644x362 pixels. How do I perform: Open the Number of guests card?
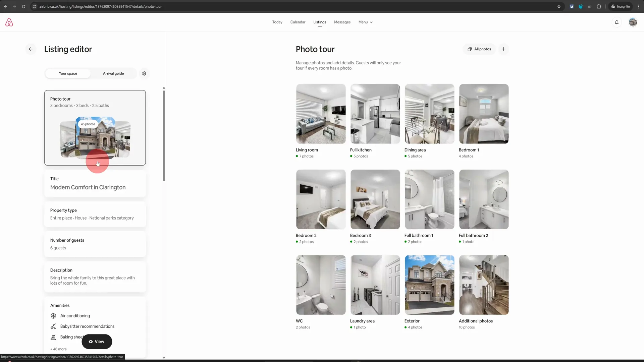(x=95, y=244)
